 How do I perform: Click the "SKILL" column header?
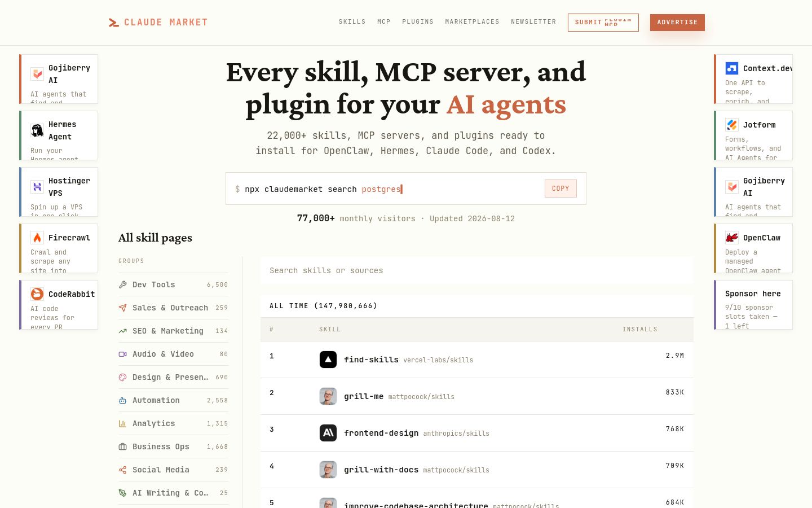pyautogui.click(x=330, y=329)
